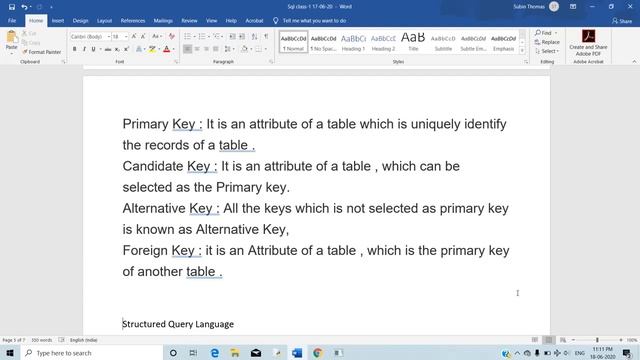Toggle center alignment
This screenshot has height=360, width=640.
point(197,49)
